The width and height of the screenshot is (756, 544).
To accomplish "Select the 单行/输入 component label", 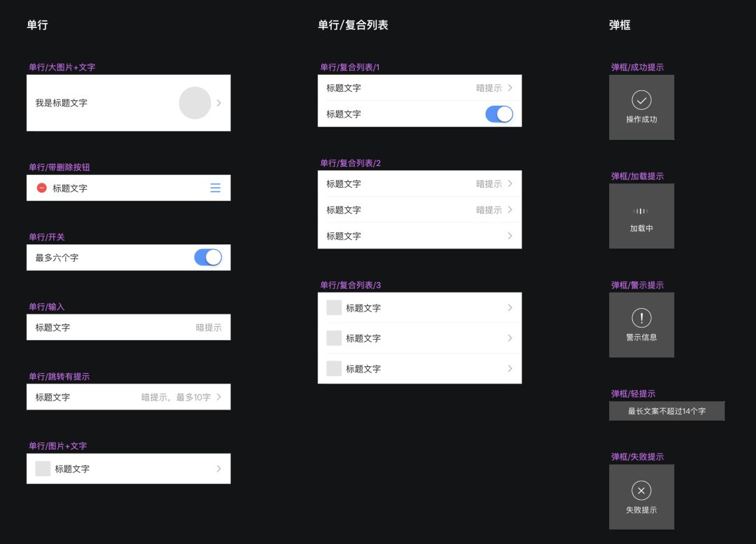I will pos(46,307).
